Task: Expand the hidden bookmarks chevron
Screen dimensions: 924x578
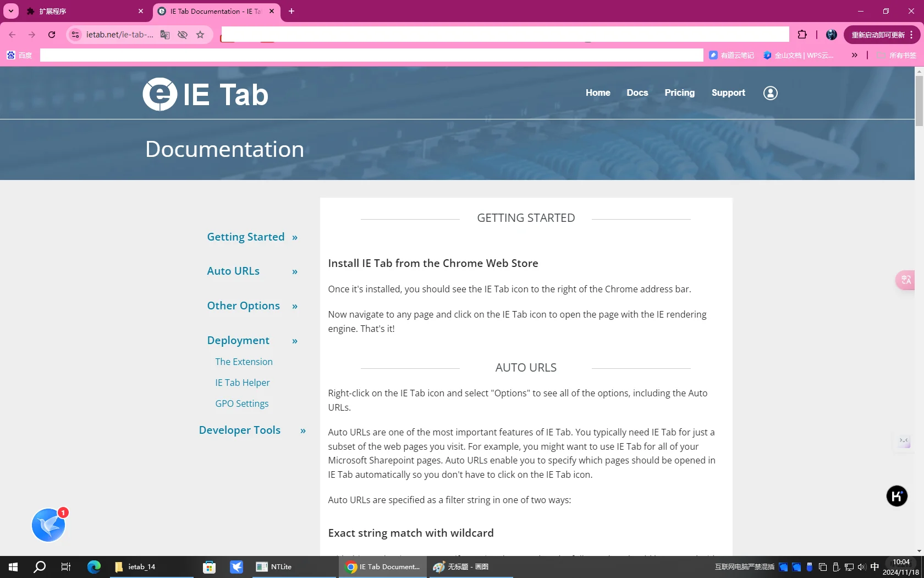Action: [854, 55]
